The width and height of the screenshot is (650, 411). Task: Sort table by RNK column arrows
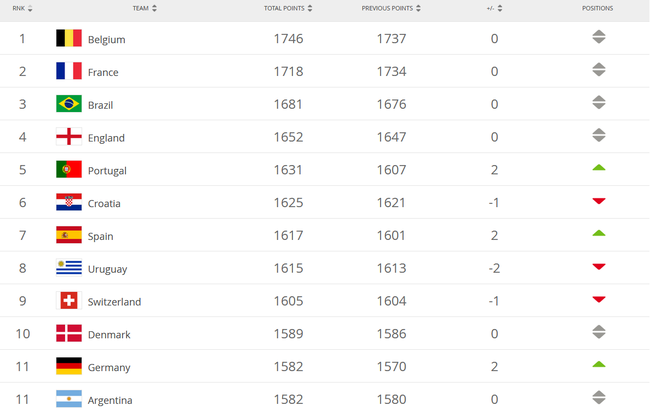(30, 8)
